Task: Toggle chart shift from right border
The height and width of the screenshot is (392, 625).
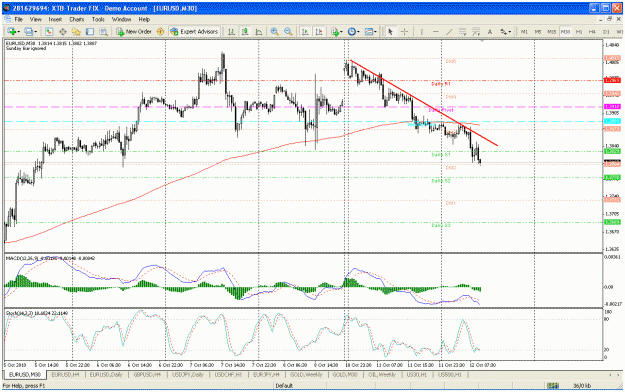Action: [x=319, y=32]
